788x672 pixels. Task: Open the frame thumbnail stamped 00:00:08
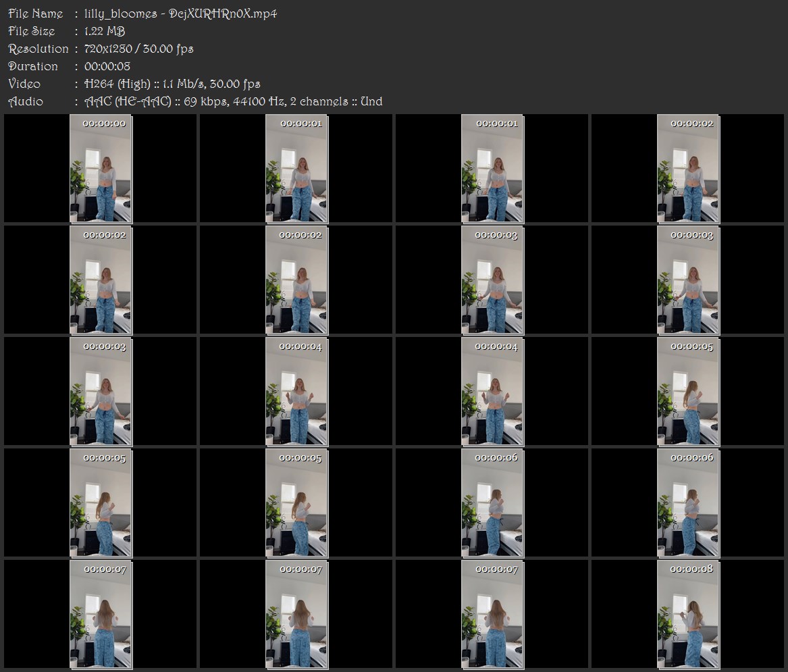coord(688,614)
